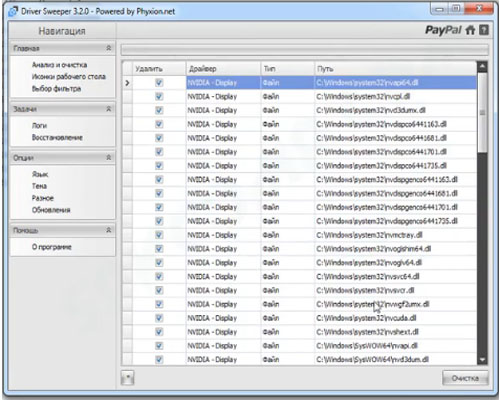Screen dimensions: 500x400
Task: Select path cell nvdispco6441701.dll
Action: [x=396, y=152]
